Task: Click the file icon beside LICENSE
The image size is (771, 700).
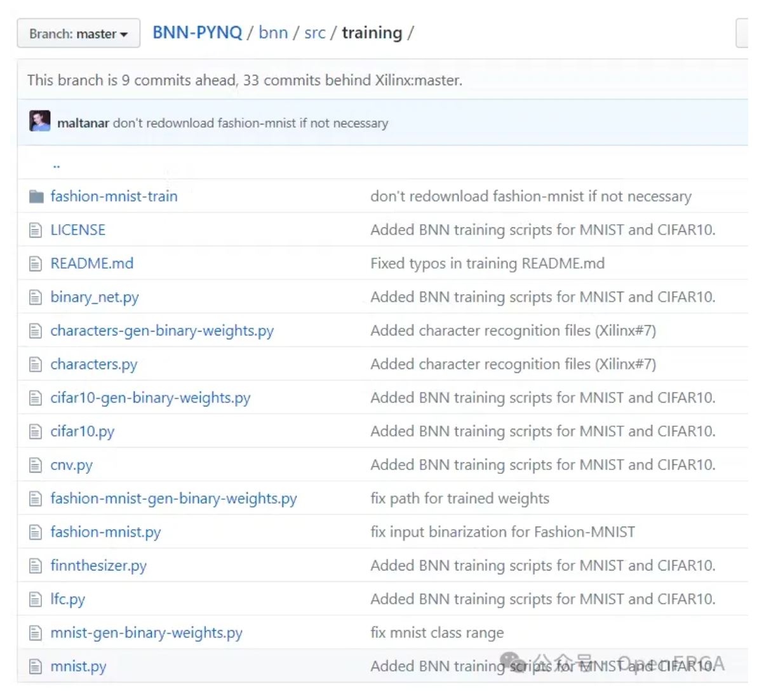Action: point(36,231)
